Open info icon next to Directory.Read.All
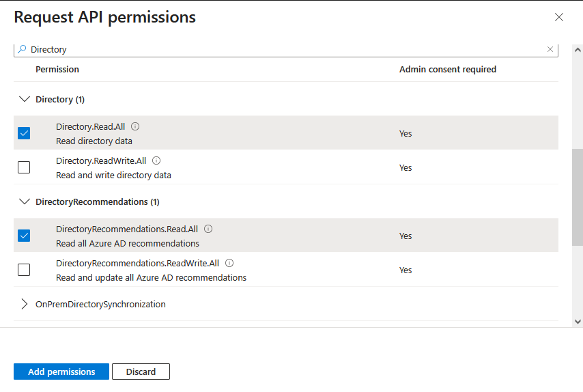Image resolution: width=583 pixels, height=392 pixels. coord(135,126)
